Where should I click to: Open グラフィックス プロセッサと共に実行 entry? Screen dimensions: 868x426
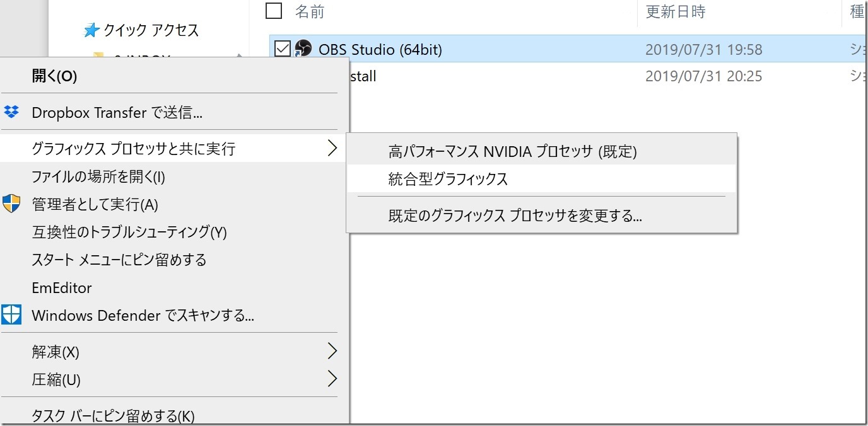[173, 148]
